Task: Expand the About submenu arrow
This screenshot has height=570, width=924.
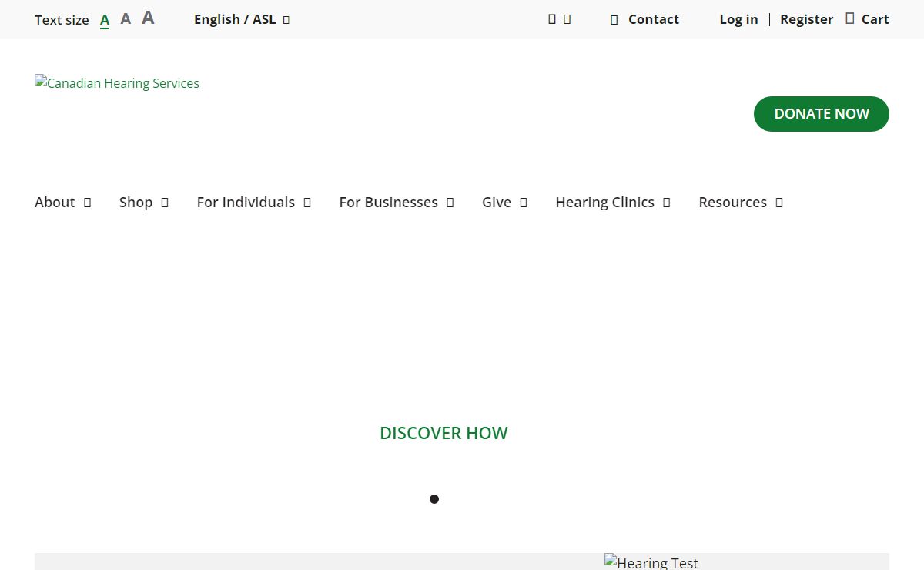Action: [x=87, y=203]
